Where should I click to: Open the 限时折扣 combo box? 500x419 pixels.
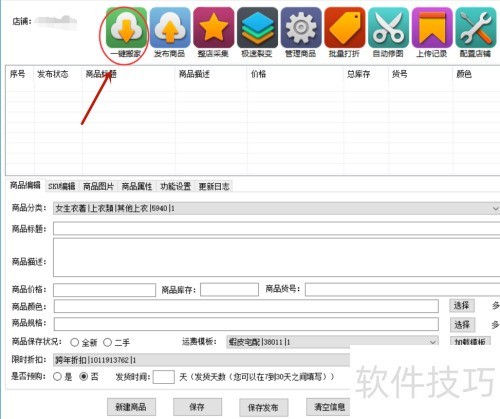point(202,360)
